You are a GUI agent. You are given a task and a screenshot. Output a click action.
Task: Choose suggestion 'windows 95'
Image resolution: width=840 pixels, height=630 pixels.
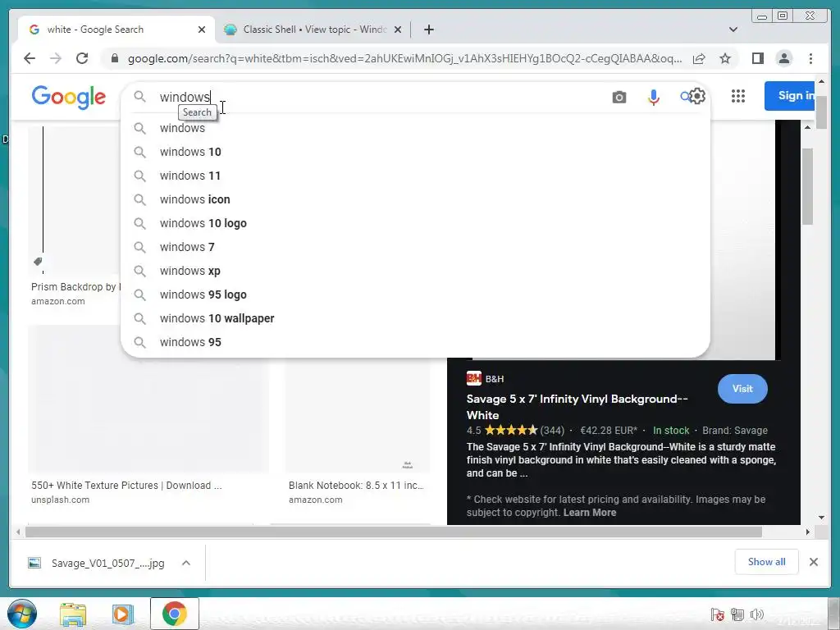point(415,342)
